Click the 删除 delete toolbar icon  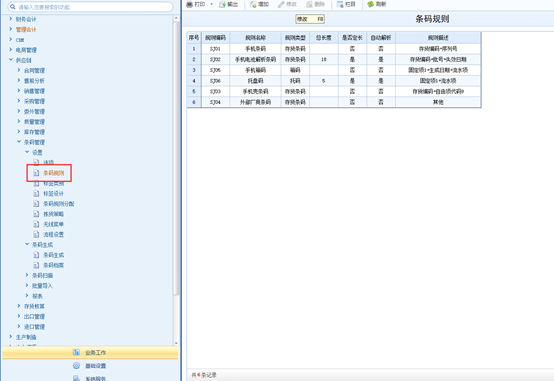[x=310, y=4]
